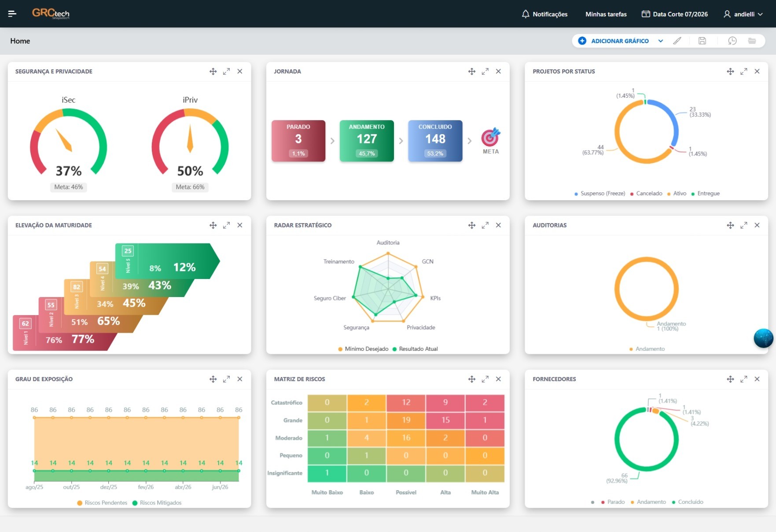Toggle Entregue legend in Projetos chart

(x=706, y=194)
